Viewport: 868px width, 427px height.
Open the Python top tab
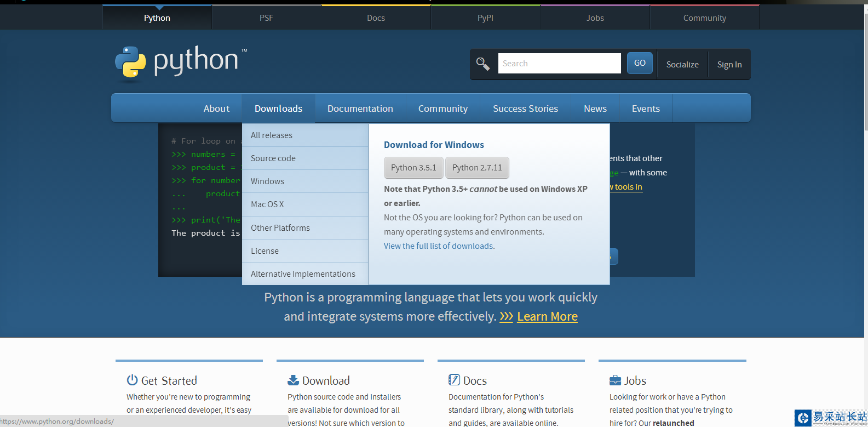point(157,18)
